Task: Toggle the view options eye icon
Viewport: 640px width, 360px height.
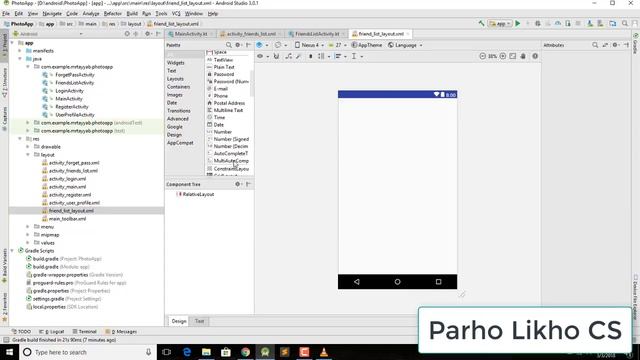Action: [x=261, y=56]
